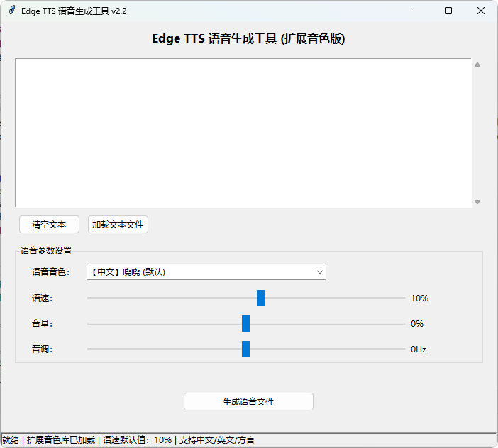
Task: Click the 语音音色: label
Action: pos(50,272)
